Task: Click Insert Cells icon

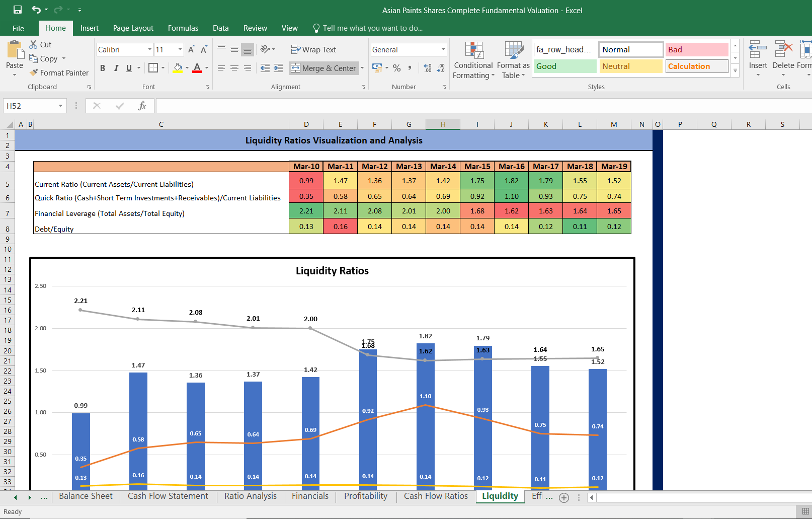Action: pyautogui.click(x=758, y=49)
